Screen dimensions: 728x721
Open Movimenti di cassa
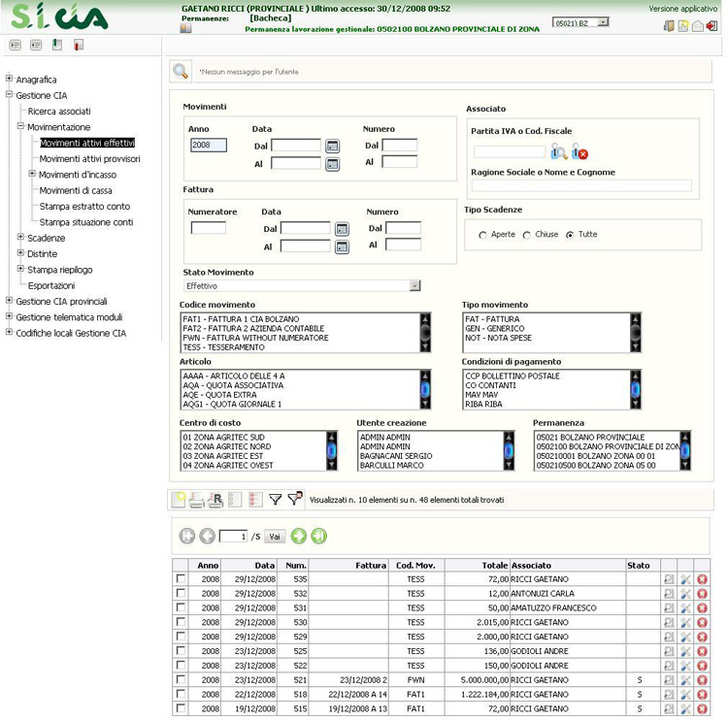[x=76, y=190]
